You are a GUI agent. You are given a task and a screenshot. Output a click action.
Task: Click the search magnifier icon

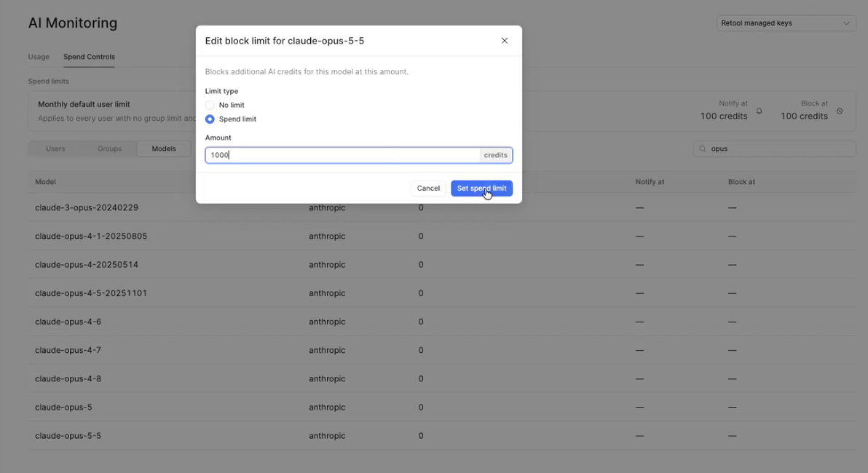(x=703, y=149)
